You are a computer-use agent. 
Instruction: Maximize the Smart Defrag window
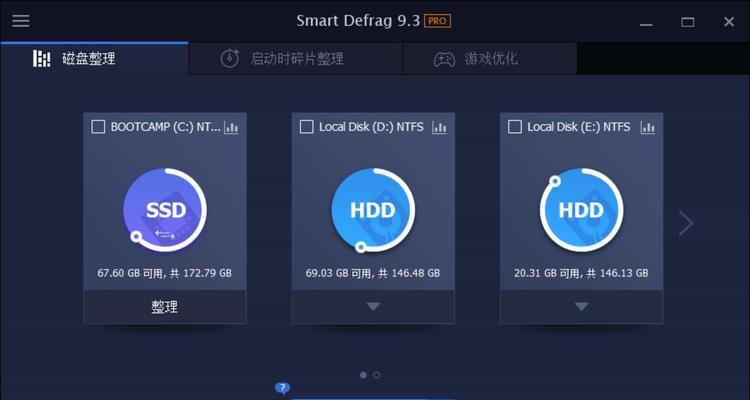[688, 22]
